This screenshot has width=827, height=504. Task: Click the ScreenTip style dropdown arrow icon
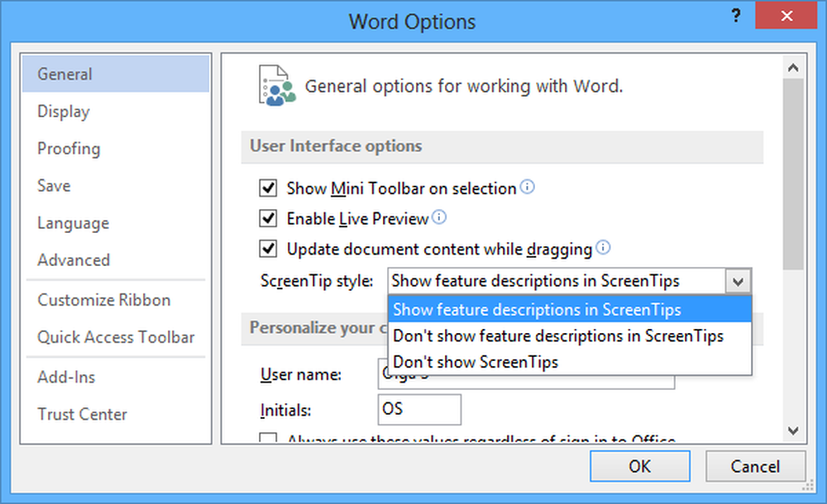coord(739,280)
